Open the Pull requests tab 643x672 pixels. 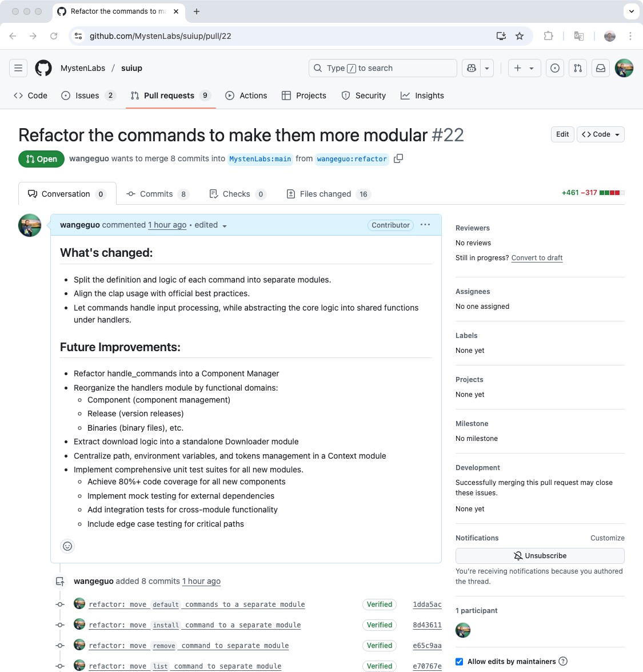click(x=170, y=96)
